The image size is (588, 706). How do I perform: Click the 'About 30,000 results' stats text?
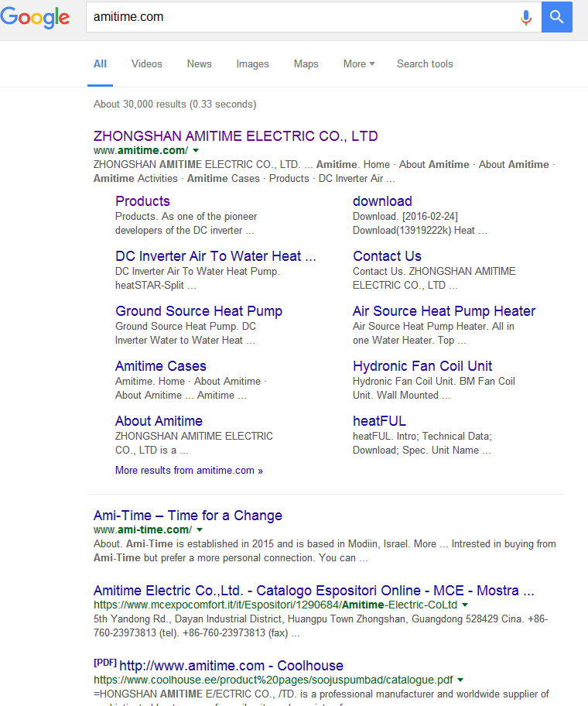(x=175, y=105)
